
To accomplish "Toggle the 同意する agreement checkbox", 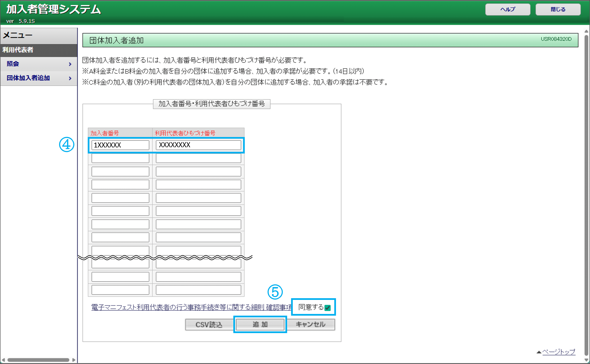I will pyautogui.click(x=327, y=308).
